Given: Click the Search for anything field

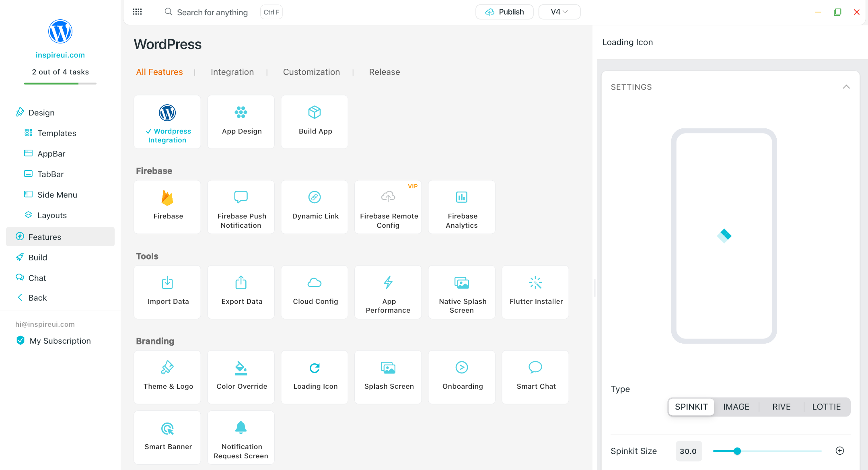Looking at the screenshot, I should 212,12.
